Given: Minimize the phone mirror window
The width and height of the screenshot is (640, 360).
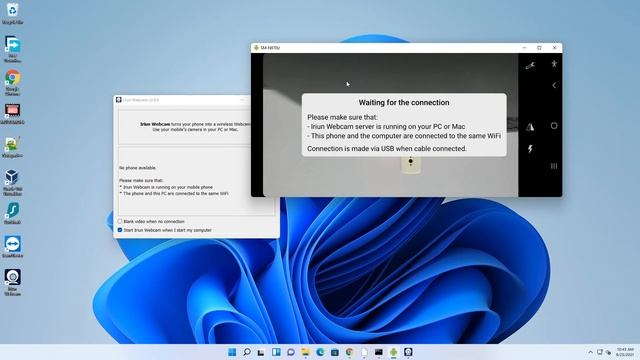Looking at the screenshot, I should [x=524, y=48].
